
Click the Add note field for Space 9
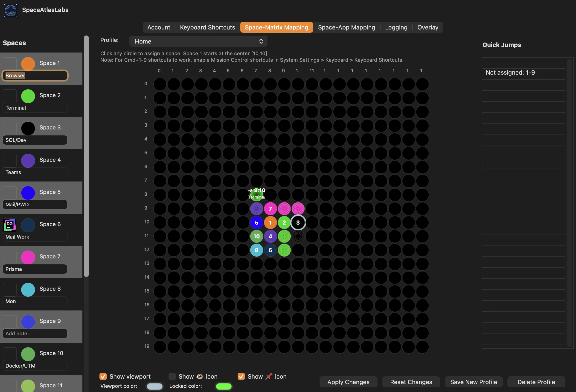[x=35, y=333]
